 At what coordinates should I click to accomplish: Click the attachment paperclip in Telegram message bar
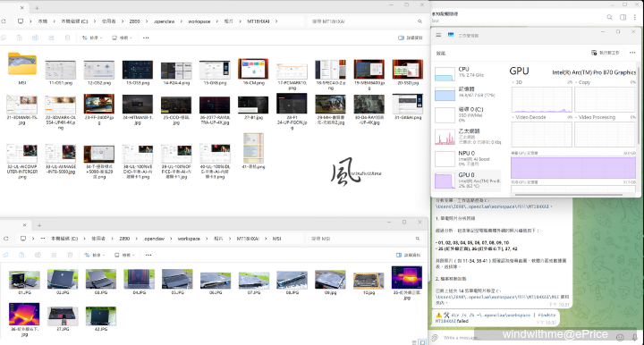435,338
